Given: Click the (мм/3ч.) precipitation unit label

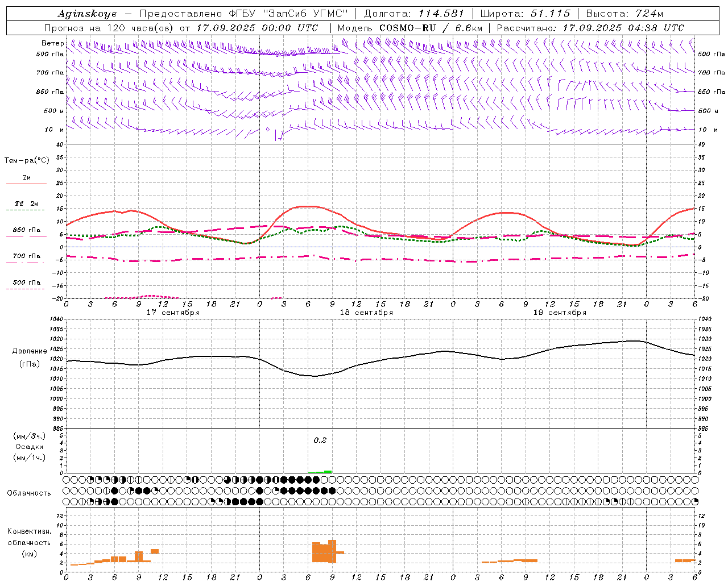Looking at the screenshot, I should (x=29, y=436).
